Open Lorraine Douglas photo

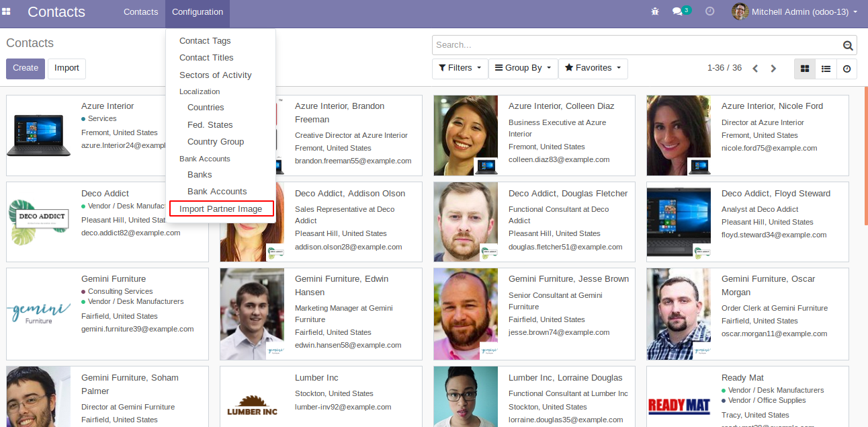[x=466, y=397]
